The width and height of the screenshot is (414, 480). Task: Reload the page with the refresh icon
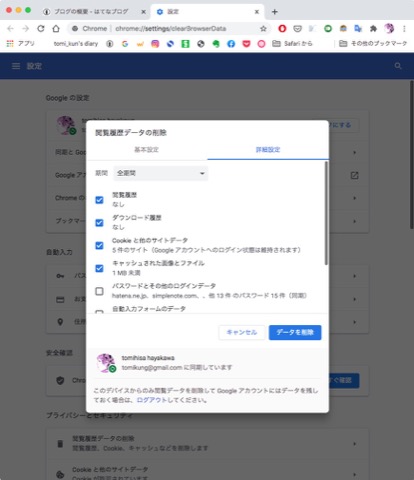[41, 29]
